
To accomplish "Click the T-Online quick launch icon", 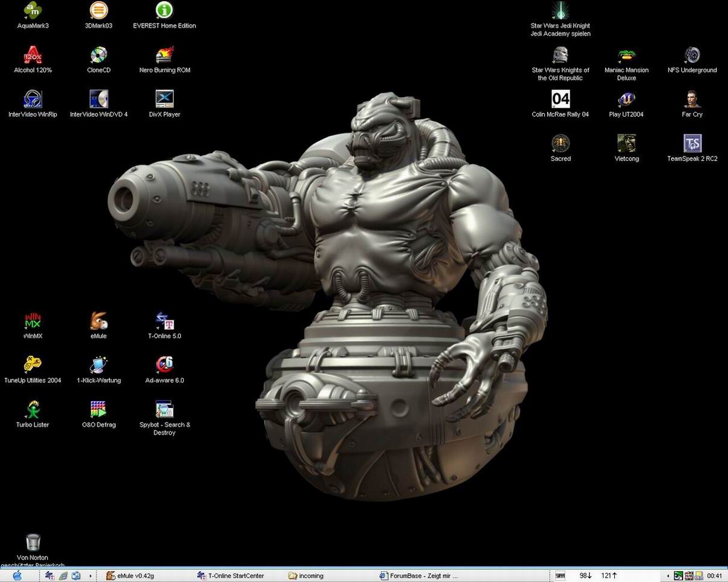I will click(50, 576).
